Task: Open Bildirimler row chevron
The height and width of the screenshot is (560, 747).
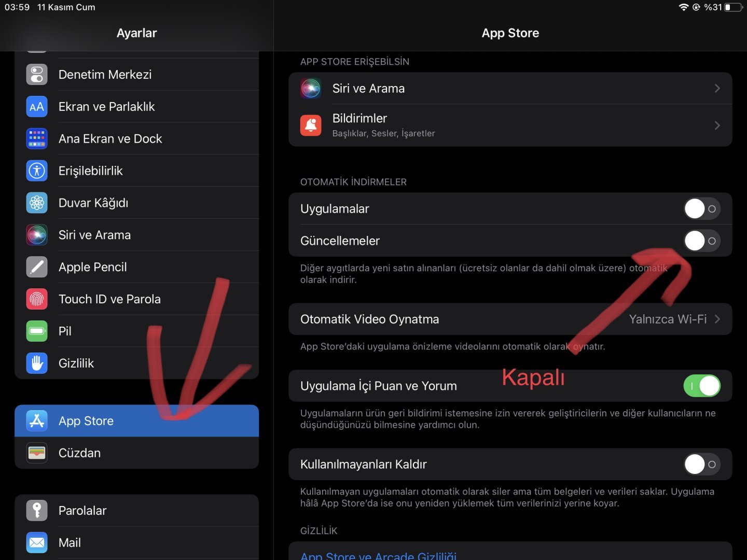Action: coord(717,125)
